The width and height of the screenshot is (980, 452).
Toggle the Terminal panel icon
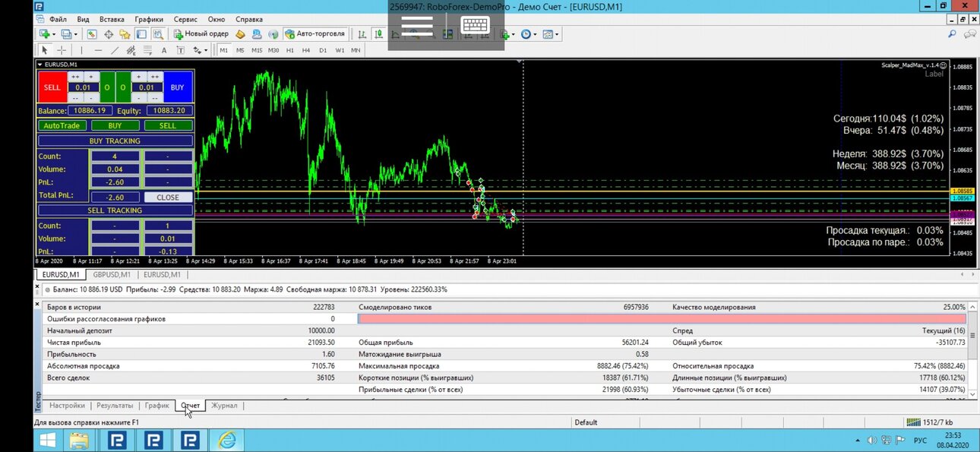click(x=141, y=34)
